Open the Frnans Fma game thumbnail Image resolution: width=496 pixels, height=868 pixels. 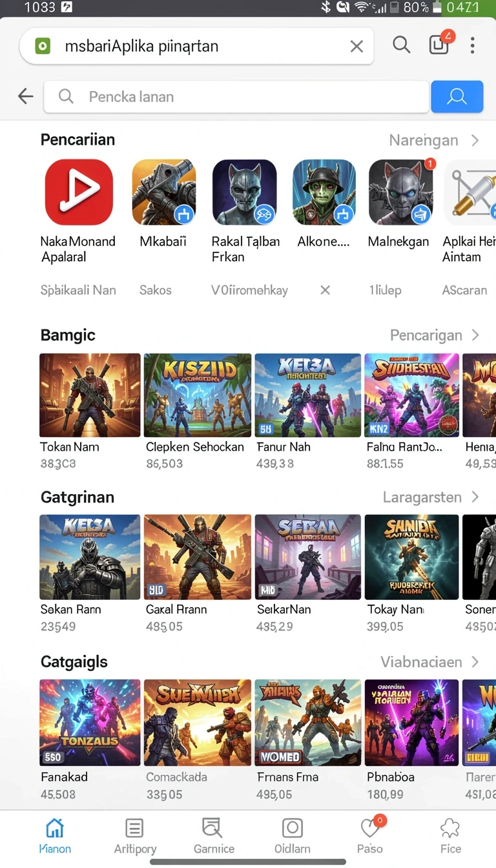click(x=308, y=723)
